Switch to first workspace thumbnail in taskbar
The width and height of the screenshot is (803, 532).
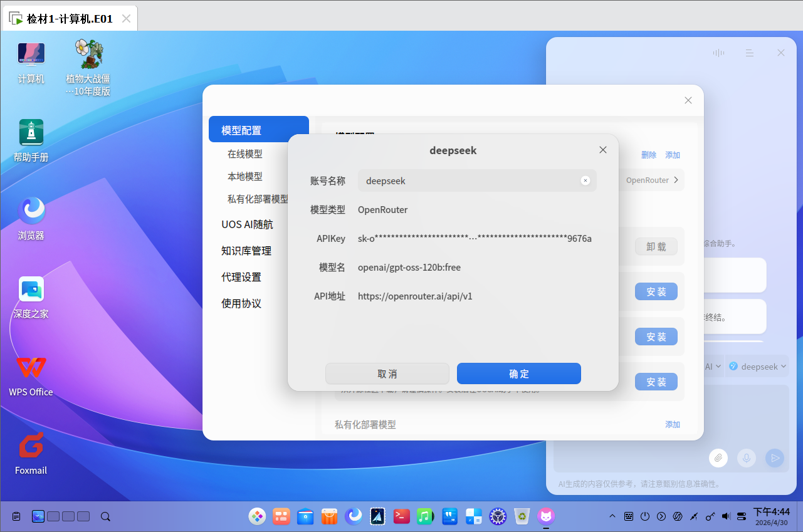point(38,517)
